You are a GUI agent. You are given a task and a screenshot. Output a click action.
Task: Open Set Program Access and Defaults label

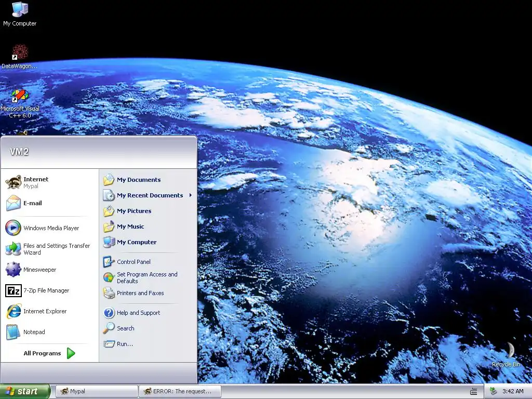coord(147,277)
